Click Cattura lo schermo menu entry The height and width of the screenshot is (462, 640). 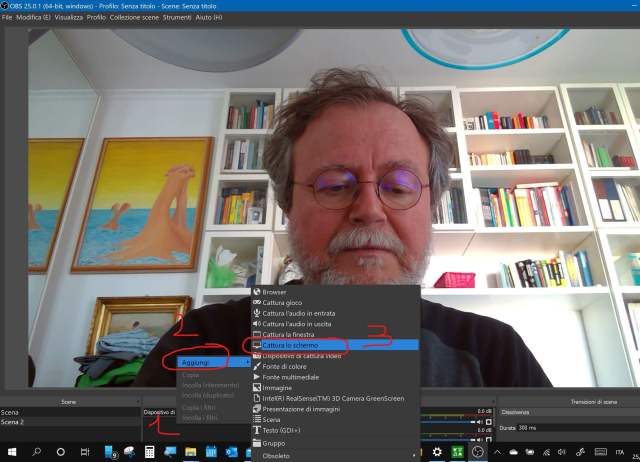point(290,345)
